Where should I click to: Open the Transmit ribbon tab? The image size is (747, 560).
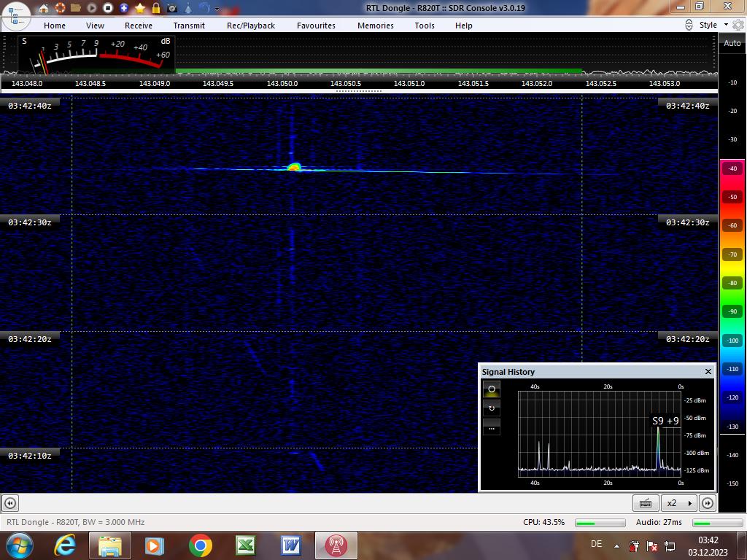pos(189,26)
